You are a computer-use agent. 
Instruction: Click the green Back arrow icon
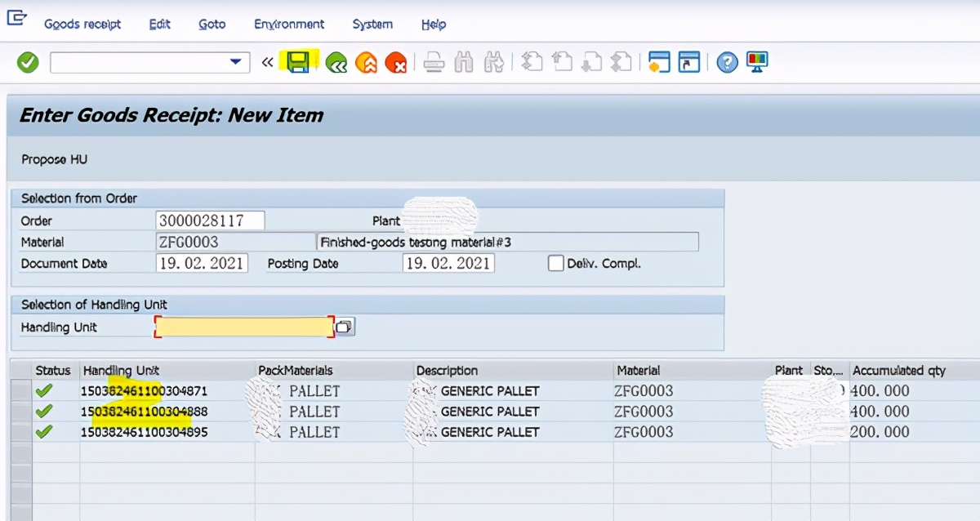[x=336, y=63]
